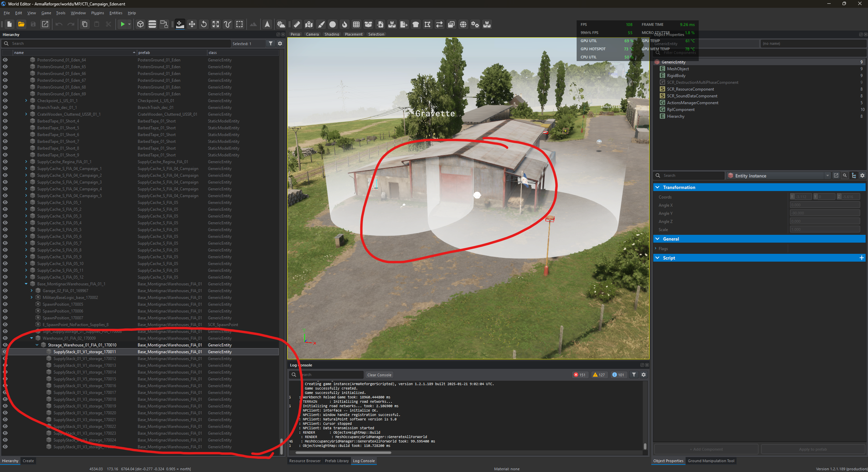The width and height of the screenshot is (868, 472).
Task: Select the spline curve tool icon
Action: (228, 24)
